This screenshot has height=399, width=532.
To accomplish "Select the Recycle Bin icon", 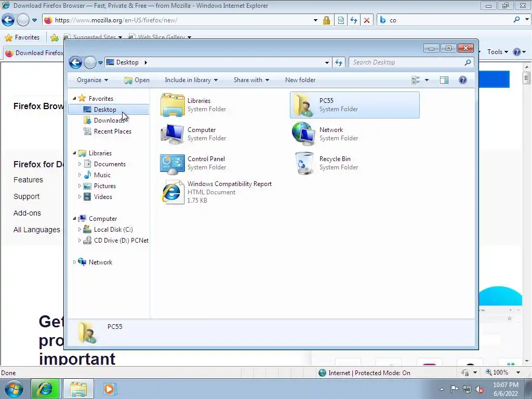I will point(304,163).
